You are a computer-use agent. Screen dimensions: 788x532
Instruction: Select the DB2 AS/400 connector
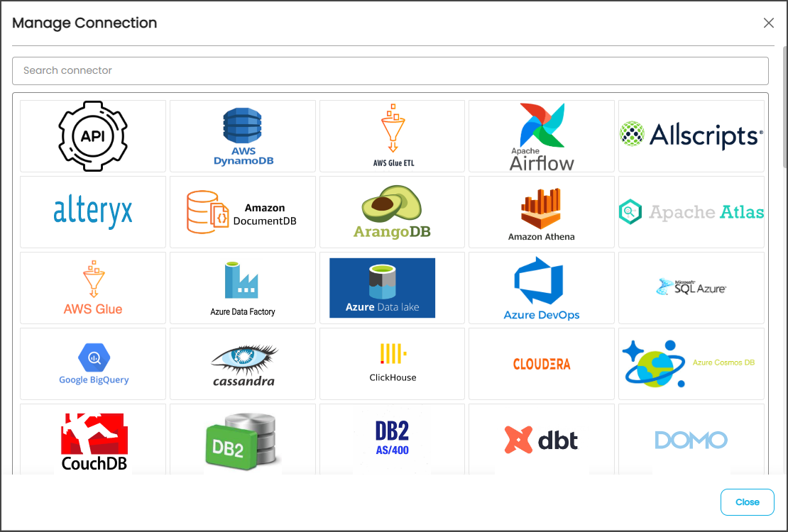[392, 440]
